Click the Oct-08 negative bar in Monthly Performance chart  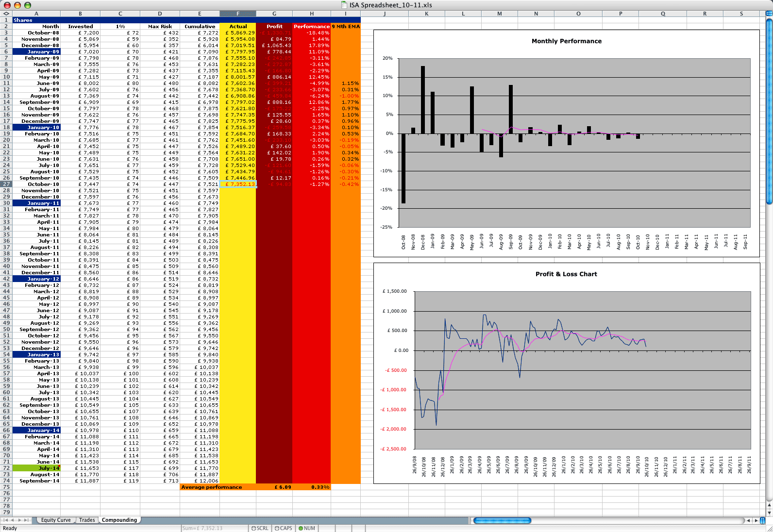pos(403,168)
